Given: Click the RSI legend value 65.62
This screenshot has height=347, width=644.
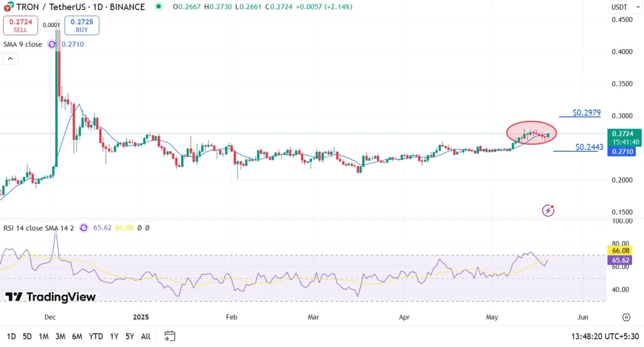Looking at the screenshot, I should click(x=103, y=228).
